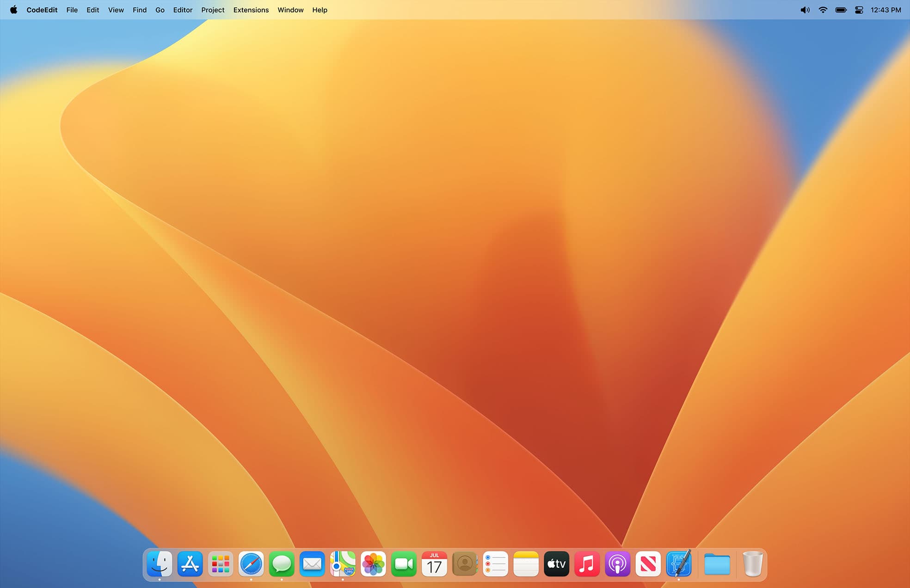Screen dimensions: 910x588
Task: Open the App Store dock icon
Action: coord(190,564)
